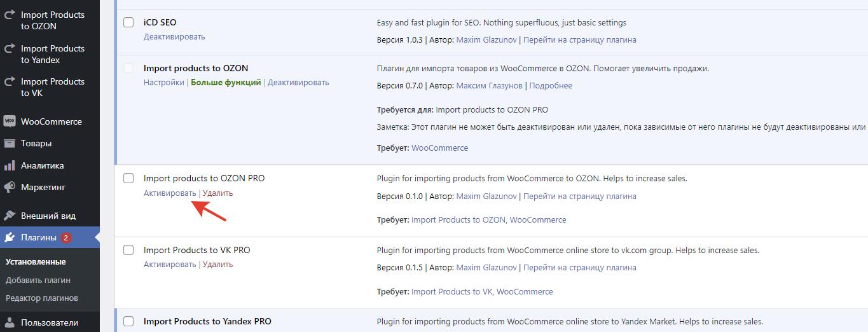This screenshot has height=332, width=868.
Task: Toggle the Import Products to Yandex PRO checkbox
Action: 128,321
